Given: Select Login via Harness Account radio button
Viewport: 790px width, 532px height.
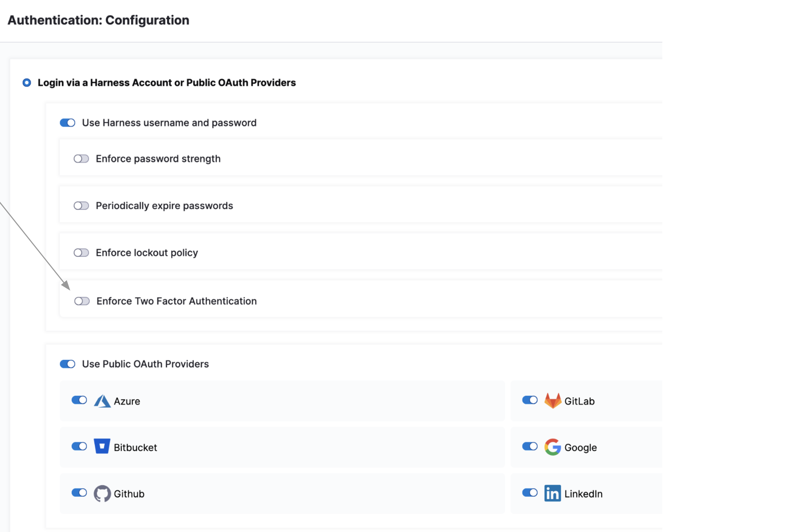Looking at the screenshot, I should click(27, 82).
